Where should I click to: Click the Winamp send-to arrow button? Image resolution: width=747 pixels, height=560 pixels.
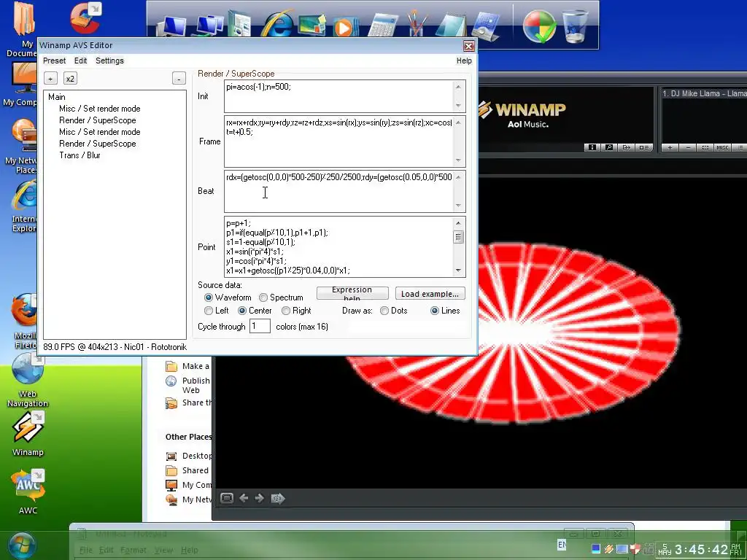[x=626, y=147]
